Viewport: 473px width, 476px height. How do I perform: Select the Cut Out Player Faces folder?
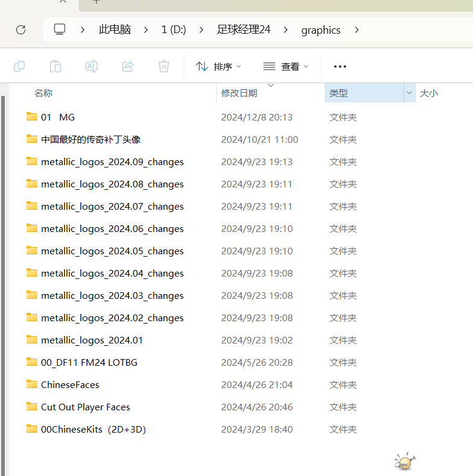pyautogui.click(x=85, y=407)
